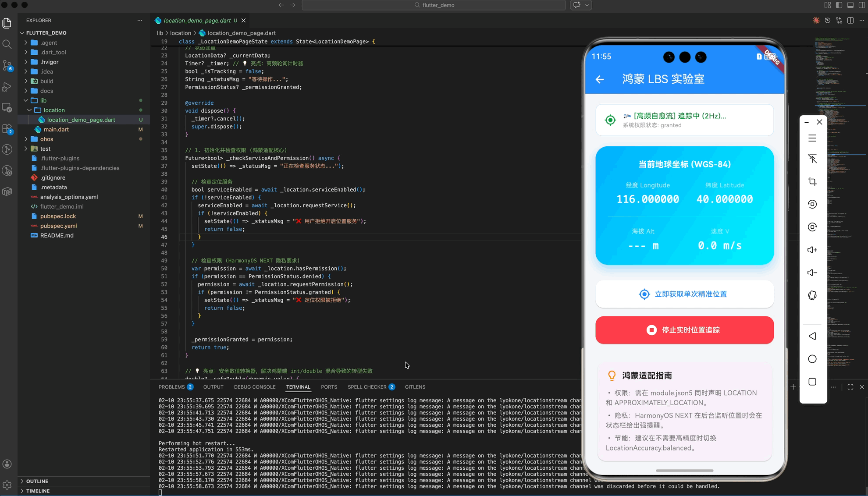Expand the OUTLINE section
Viewport: 868px width, 496px height.
tap(84, 481)
